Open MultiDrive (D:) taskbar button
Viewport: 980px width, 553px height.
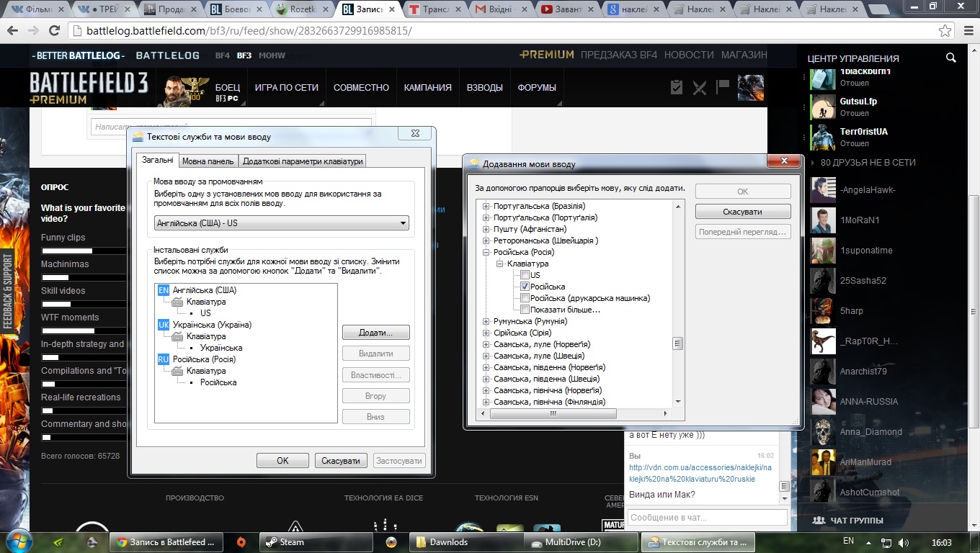pyautogui.click(x=582, y=542)
